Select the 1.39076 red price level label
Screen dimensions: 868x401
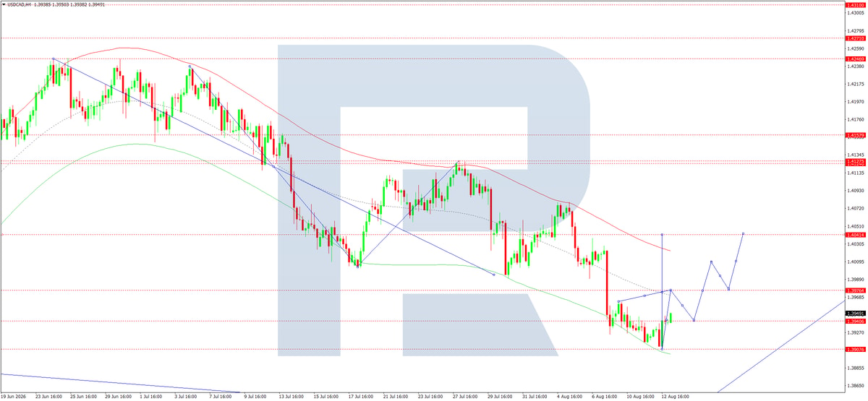pyautogui.click(x=856, y=349)
